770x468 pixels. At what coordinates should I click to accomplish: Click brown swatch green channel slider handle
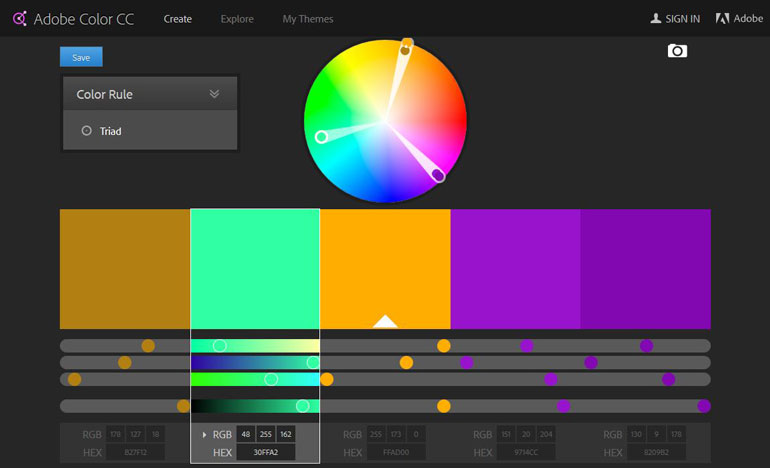(x=125, y=362)
